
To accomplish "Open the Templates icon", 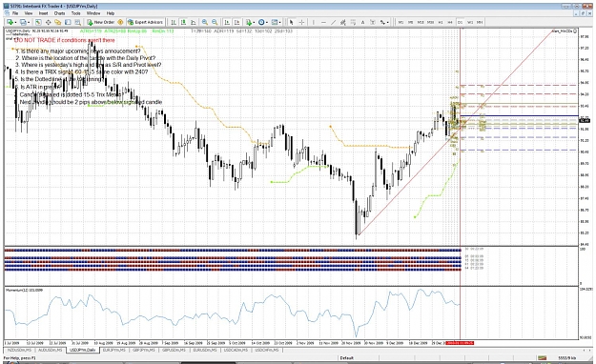I will pyautogui.click(x=275, y=22).
